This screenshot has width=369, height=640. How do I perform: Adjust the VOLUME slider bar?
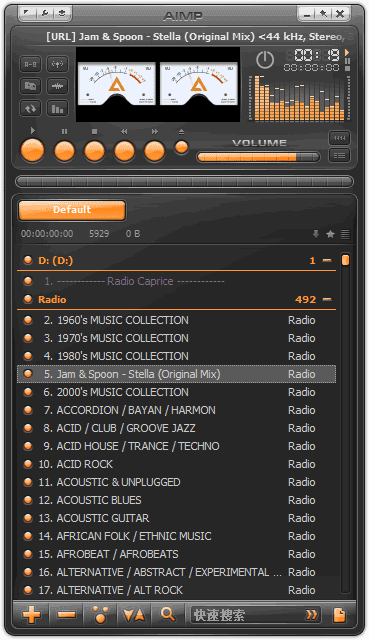point(258,157)
